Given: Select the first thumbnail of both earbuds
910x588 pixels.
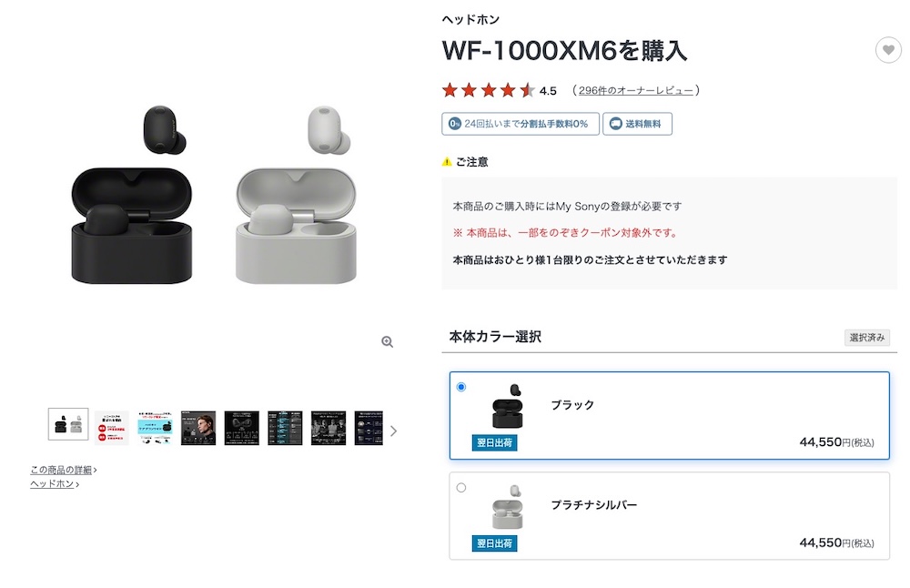Looking at the screenshot, I should (x=68, y=425).
